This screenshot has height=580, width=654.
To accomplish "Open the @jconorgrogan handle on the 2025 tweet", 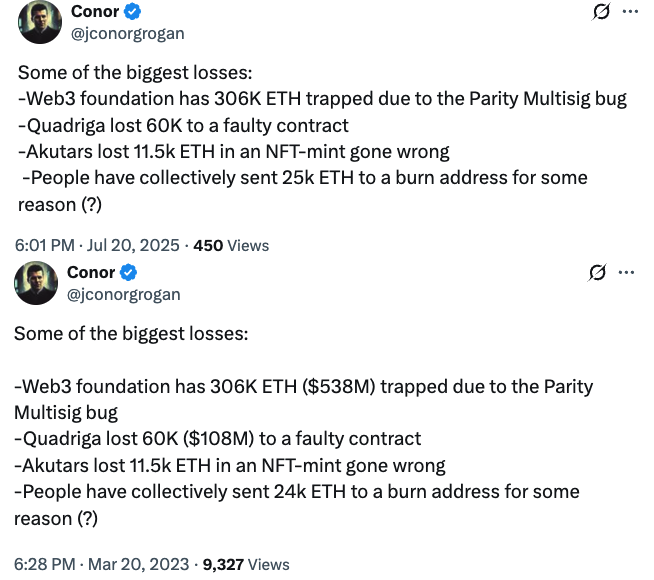I will pos(127,33).
